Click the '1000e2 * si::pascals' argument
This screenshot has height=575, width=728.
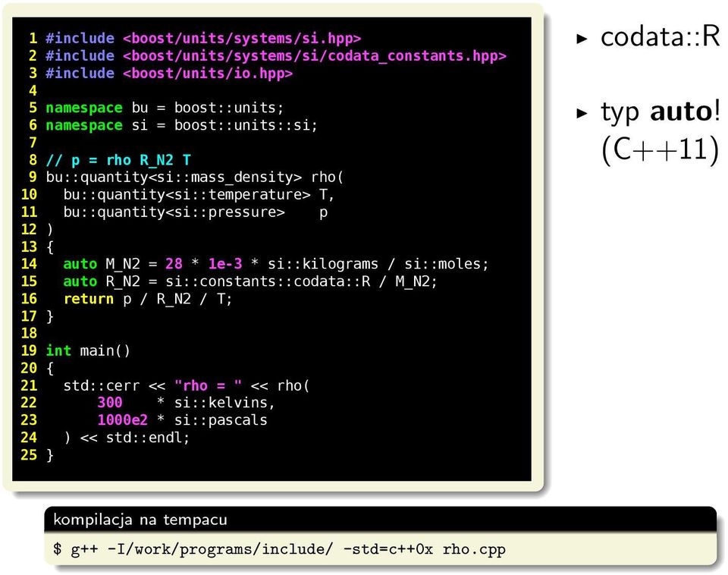[183, 419]
